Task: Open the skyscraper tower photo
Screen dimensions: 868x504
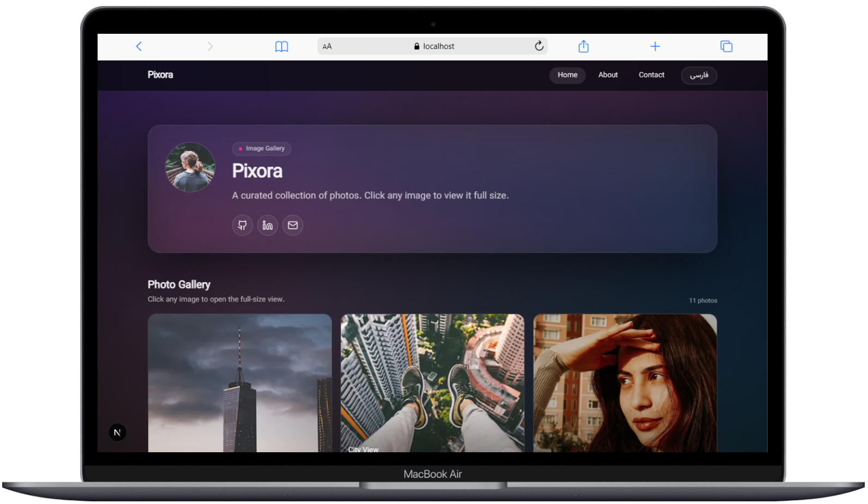Action: [x=240, y=382]
